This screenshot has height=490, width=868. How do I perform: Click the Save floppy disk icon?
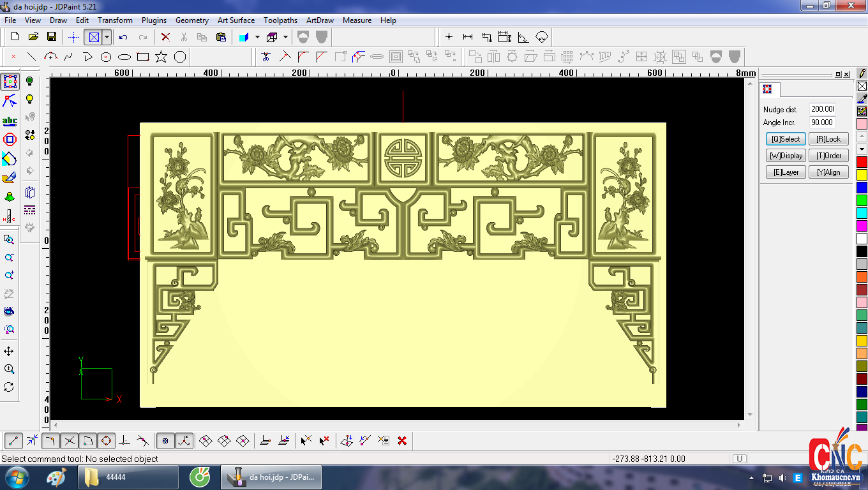coord(52,37)
